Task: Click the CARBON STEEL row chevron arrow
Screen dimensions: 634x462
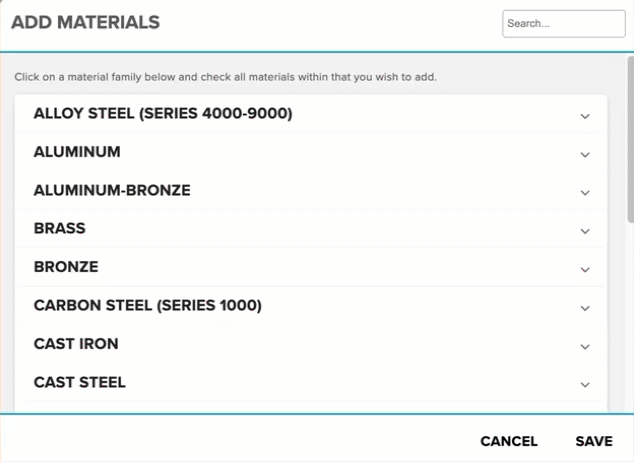Action: [585, 308]
